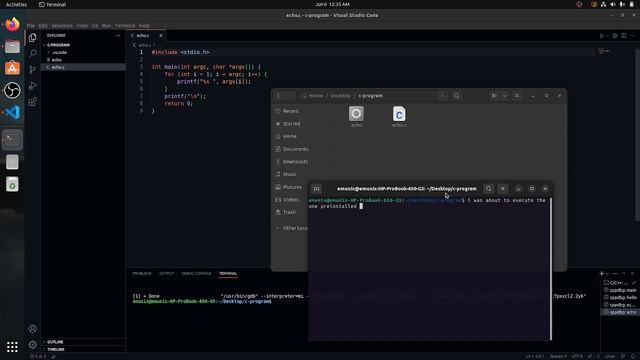Image resolution: width=640 pixels, height=360 pixels.
Task: Open Ubuntu Software from the dock
Action: pos(12,68)
